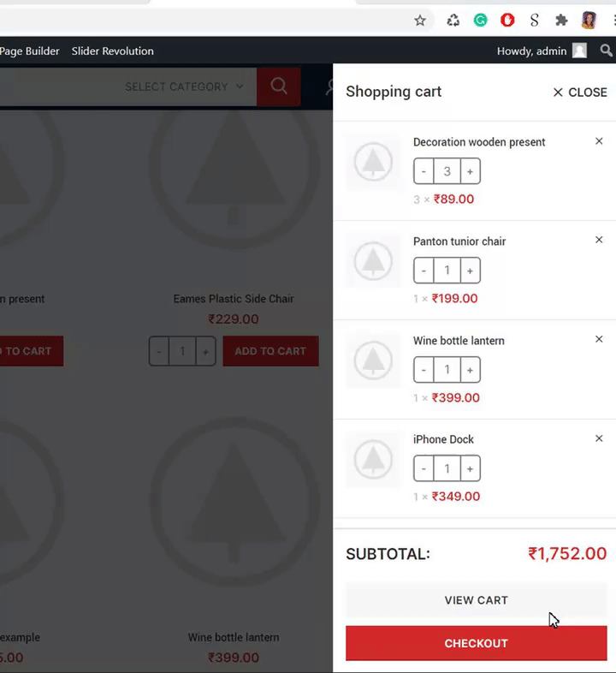Click Decoration wooden present quantity field
The width and height of the screenshot is (616, 673).
pyautogui.click(x=447, y=171)
